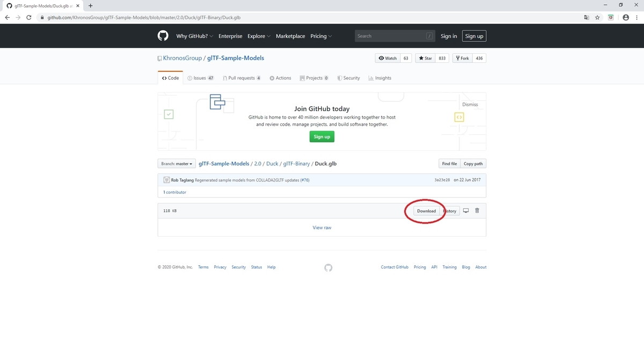The height and width of the screenshot is (349, 644).
Task: Open the Why GitHub? dropdown menu
Action: tap(195, 36)
